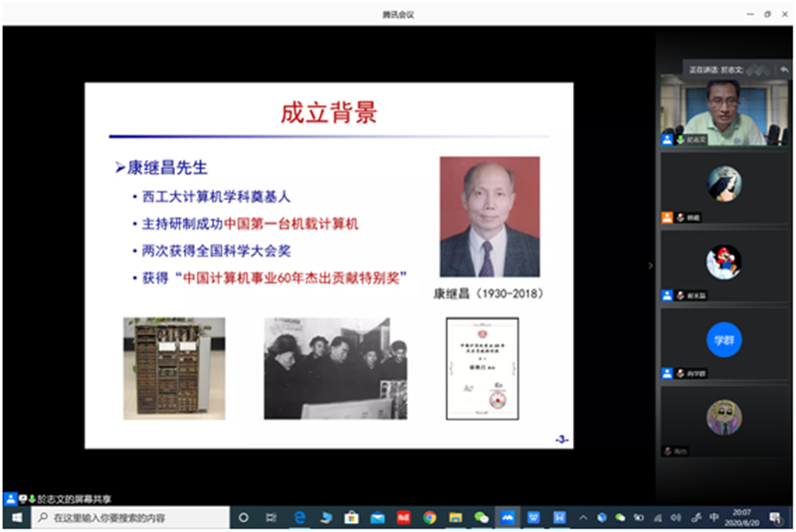Select the blue 学群 participant avatar
The image size is (796, 532).
click(724, 338)
